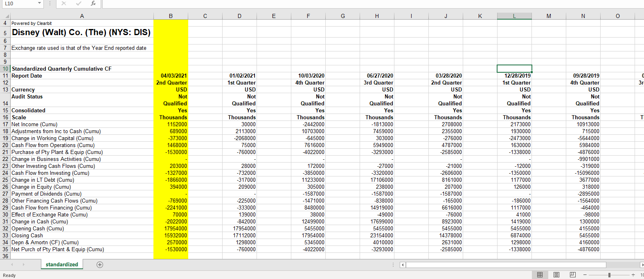644x279 pixels.
Task: Click value -15096000 in column N
Action: pos(583,173)
